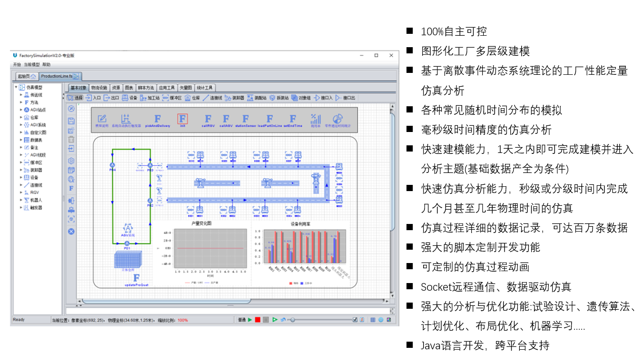
Task: Pick the 入口 entry tool
Action: click(93, 98)
